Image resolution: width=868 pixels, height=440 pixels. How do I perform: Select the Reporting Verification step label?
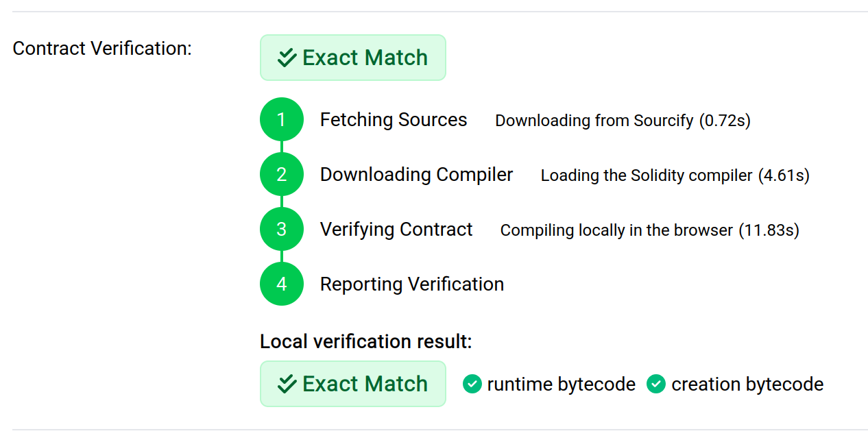[411, 284]
